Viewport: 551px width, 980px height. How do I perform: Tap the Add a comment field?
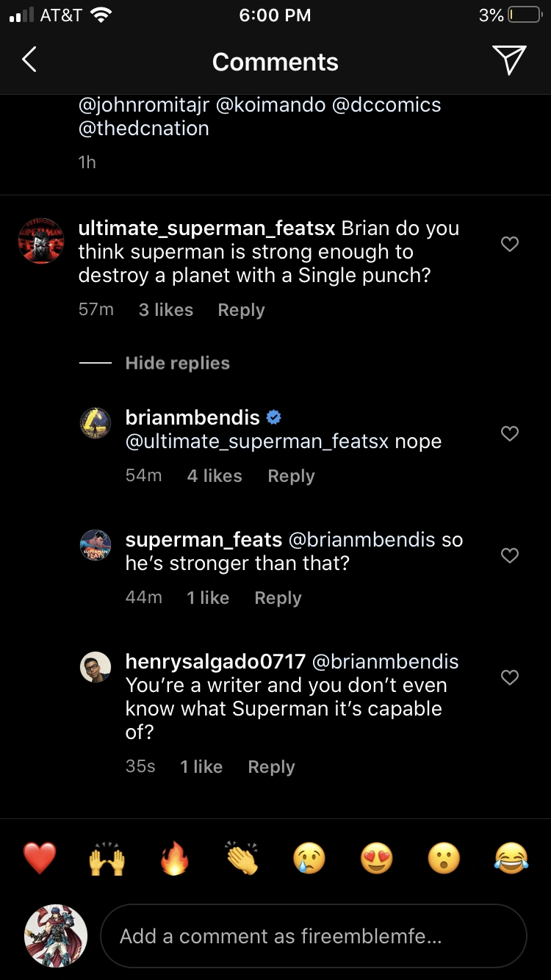[313, 936]
